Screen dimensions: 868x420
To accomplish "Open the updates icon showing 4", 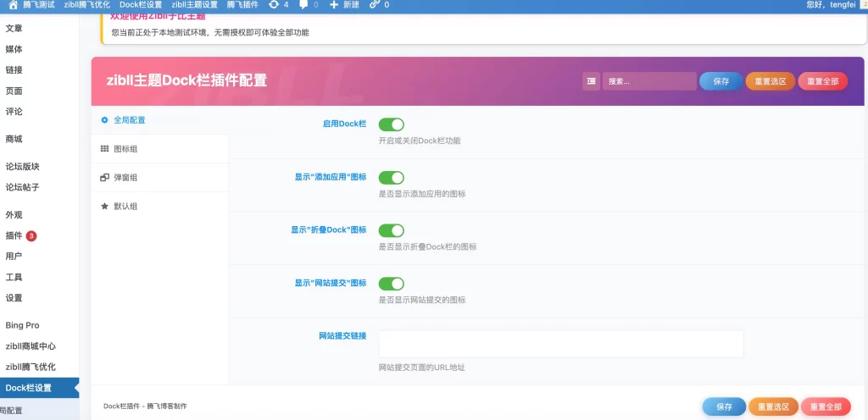I will click(274, 4).
